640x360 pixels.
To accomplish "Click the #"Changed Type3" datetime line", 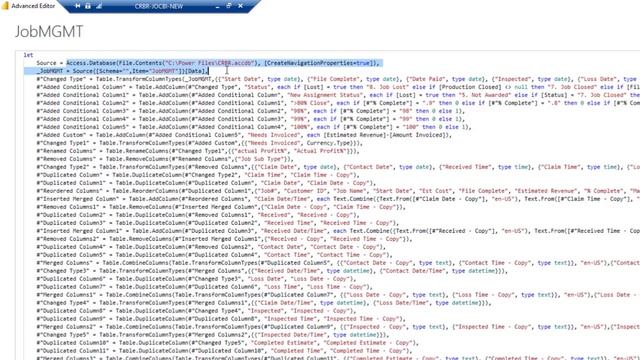I will click(x=272, y=271).
